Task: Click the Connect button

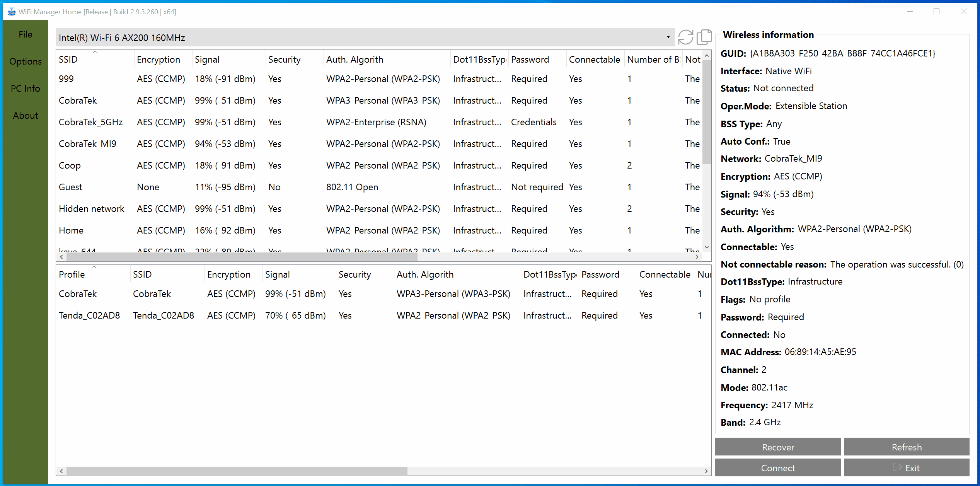Action: tap(778, 468)
